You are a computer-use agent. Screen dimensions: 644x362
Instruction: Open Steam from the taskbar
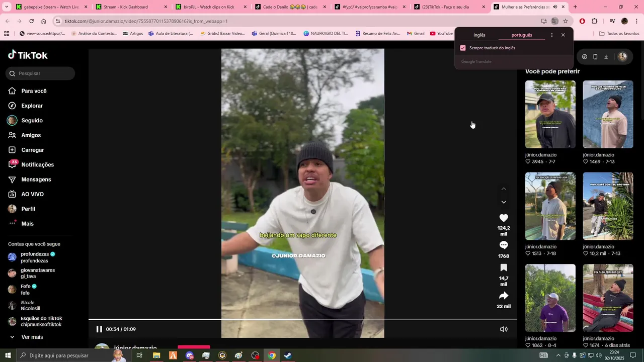tap(288, 355)
